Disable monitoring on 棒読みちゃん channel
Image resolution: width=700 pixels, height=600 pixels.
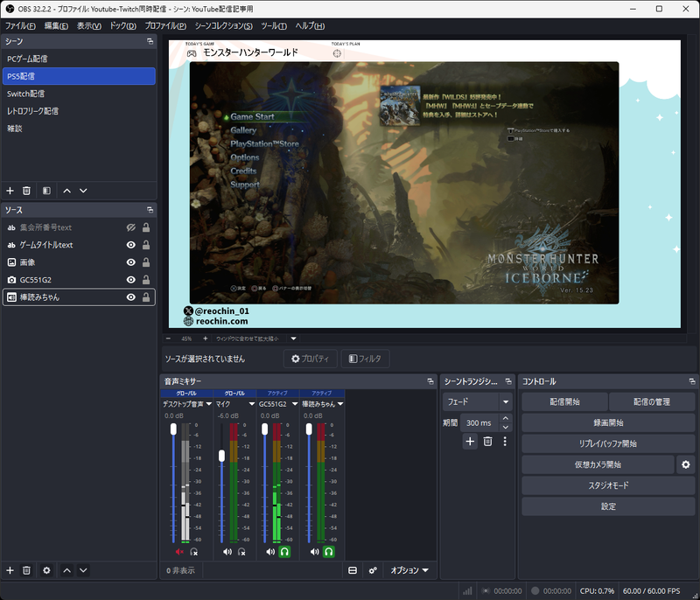(329, 552)
